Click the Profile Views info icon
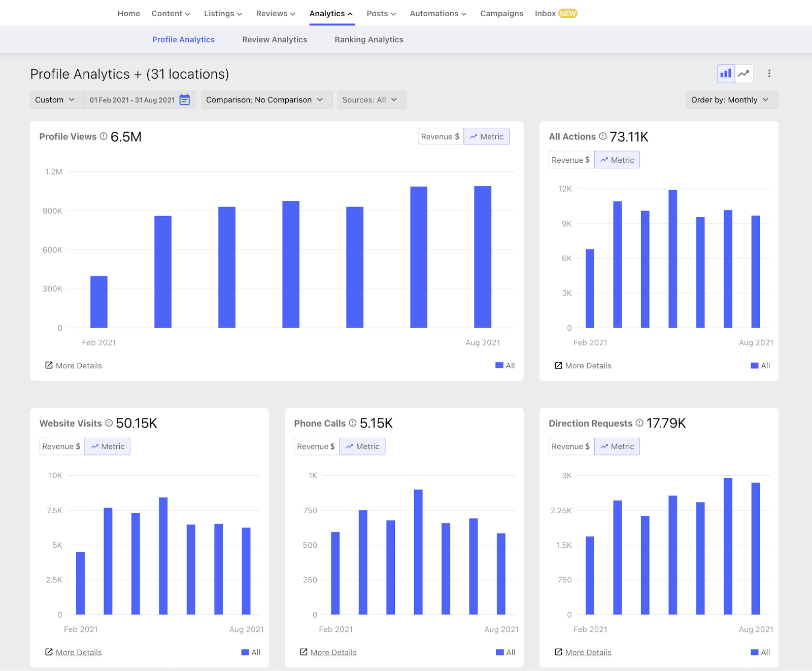The image size is (812, 671). pyautogui.click(x=104, y=136)
